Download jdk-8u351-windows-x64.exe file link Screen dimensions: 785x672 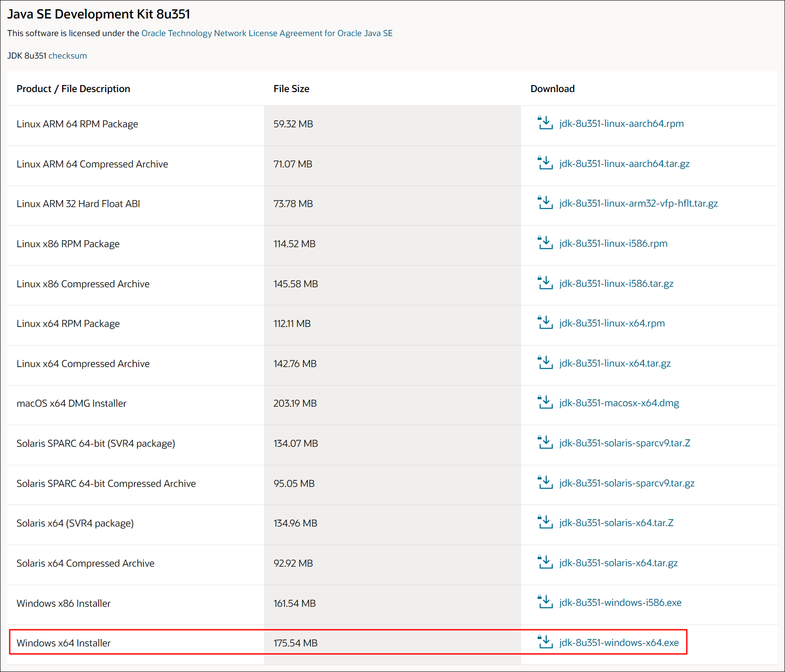pos(618,642)
